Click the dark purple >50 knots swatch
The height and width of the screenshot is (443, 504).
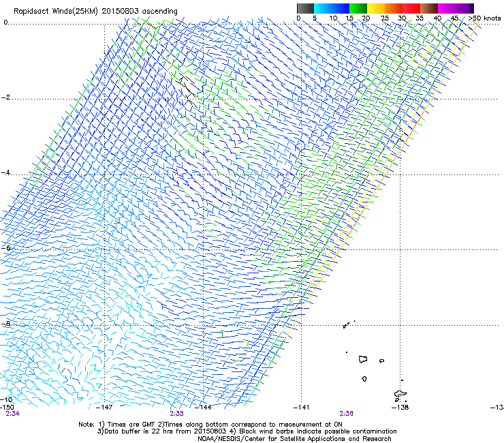(x=472, y=8)
